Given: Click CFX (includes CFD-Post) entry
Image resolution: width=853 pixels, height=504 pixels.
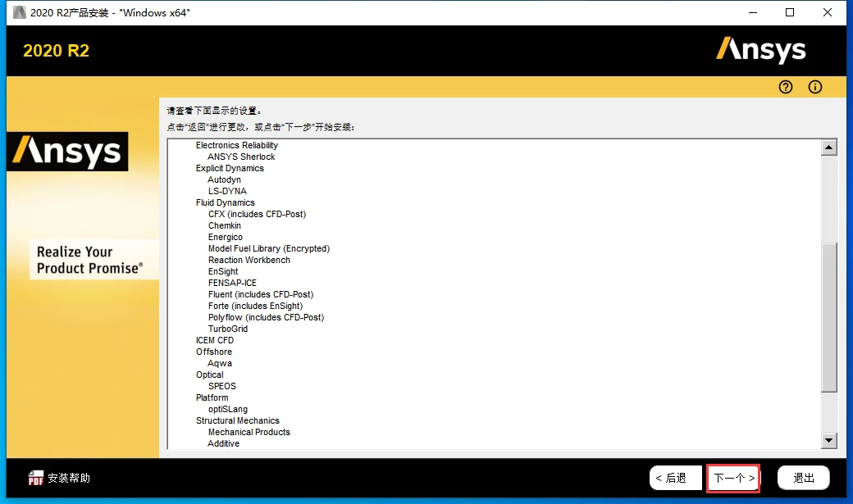Looking at the screenshot, I should (258, 214).
